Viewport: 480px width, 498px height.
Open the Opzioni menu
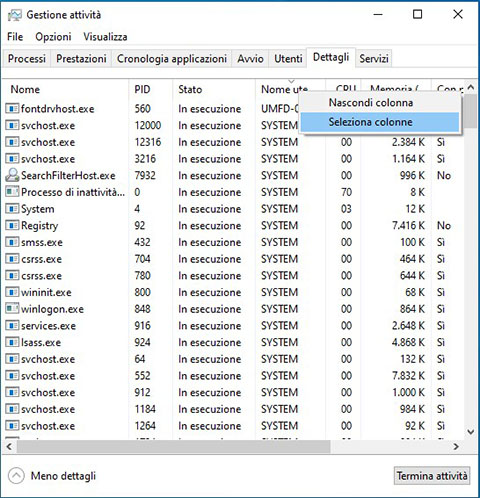(x=53, y=37)
